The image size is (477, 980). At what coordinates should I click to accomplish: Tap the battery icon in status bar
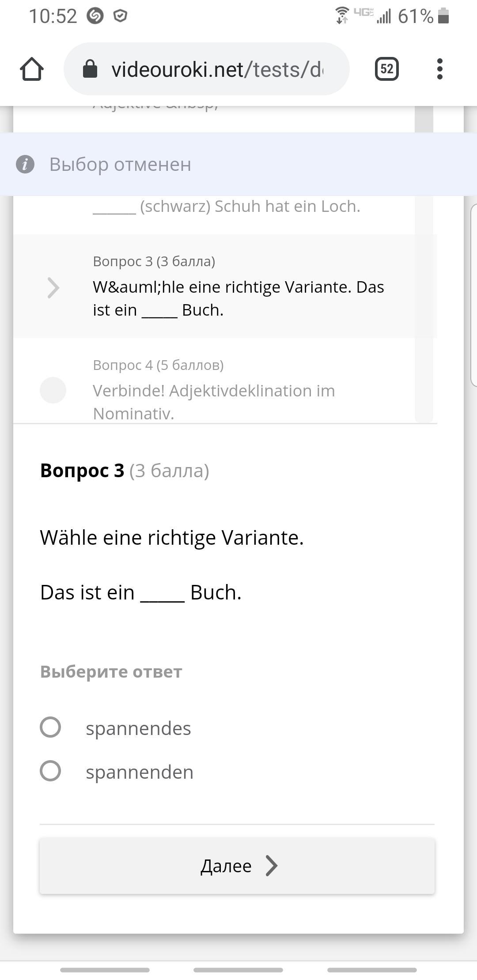[443, 16]
